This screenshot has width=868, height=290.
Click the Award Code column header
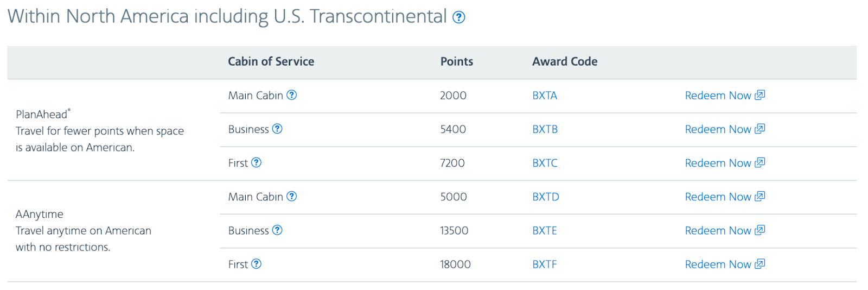[565, 61]
